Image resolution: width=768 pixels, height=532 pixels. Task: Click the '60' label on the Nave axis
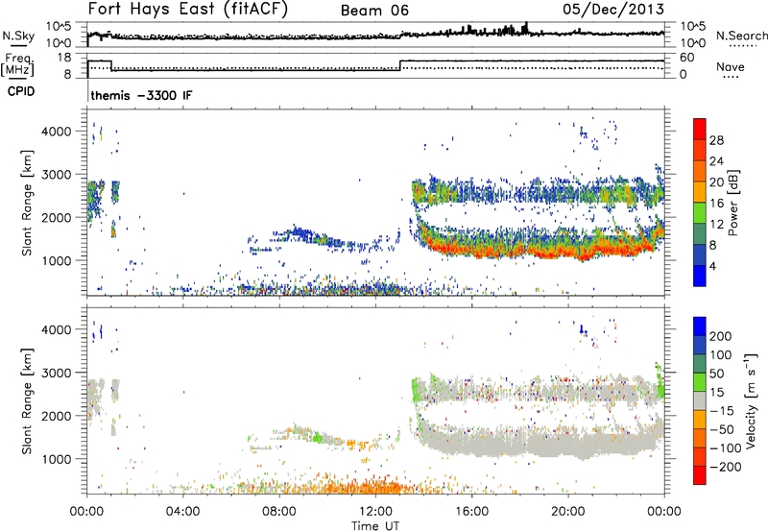click(687, 58)
